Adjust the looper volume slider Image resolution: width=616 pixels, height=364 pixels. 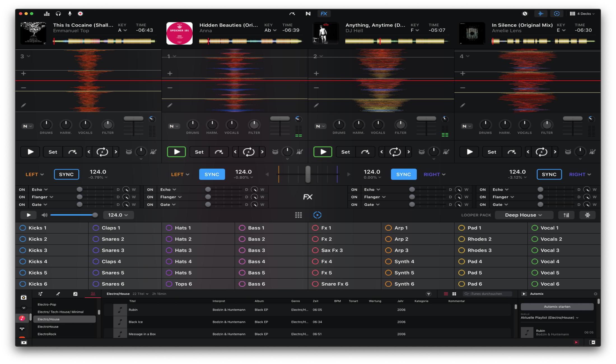[95, 215]
